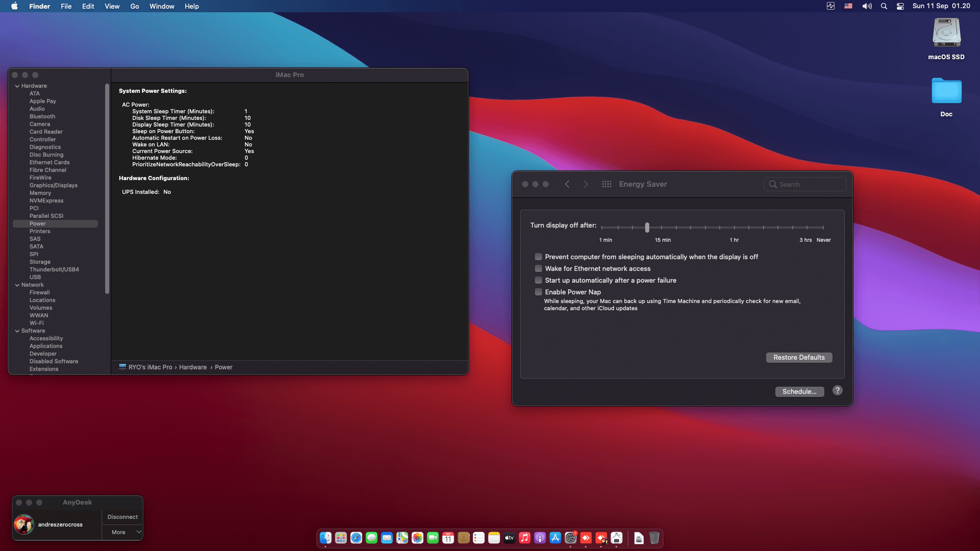Open the Control Center menu bar icon
980x551 pixels.
pos(900,6)
